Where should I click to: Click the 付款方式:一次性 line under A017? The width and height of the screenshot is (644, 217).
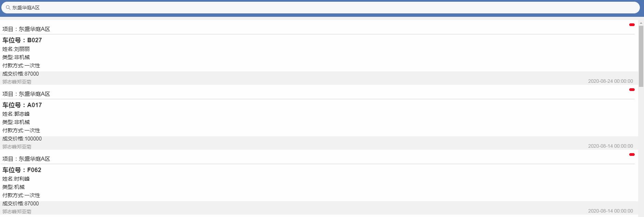coord(21,130)
